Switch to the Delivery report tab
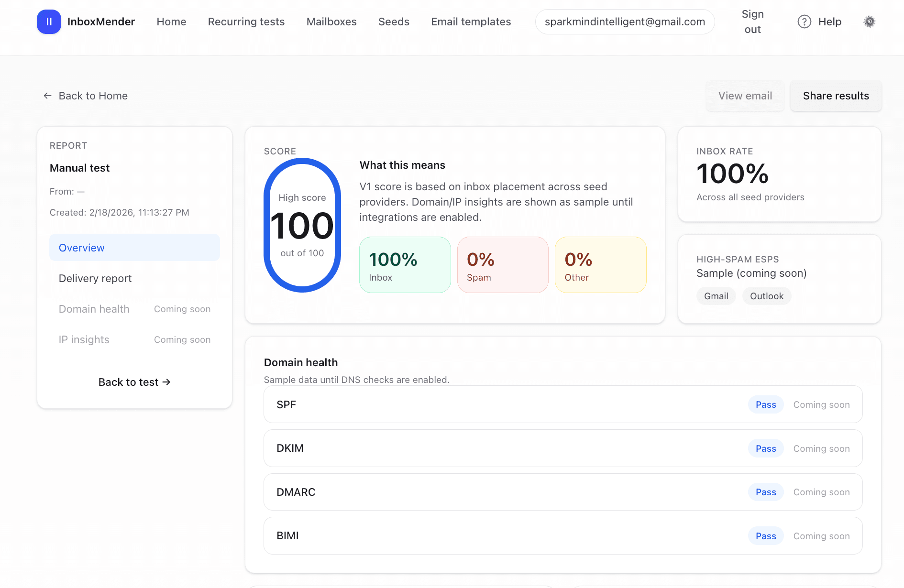 point(95,278)
